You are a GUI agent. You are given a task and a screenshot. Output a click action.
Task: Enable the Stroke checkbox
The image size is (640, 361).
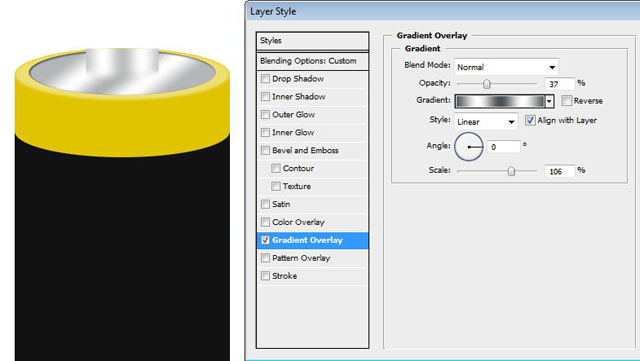tap(265, 276)
